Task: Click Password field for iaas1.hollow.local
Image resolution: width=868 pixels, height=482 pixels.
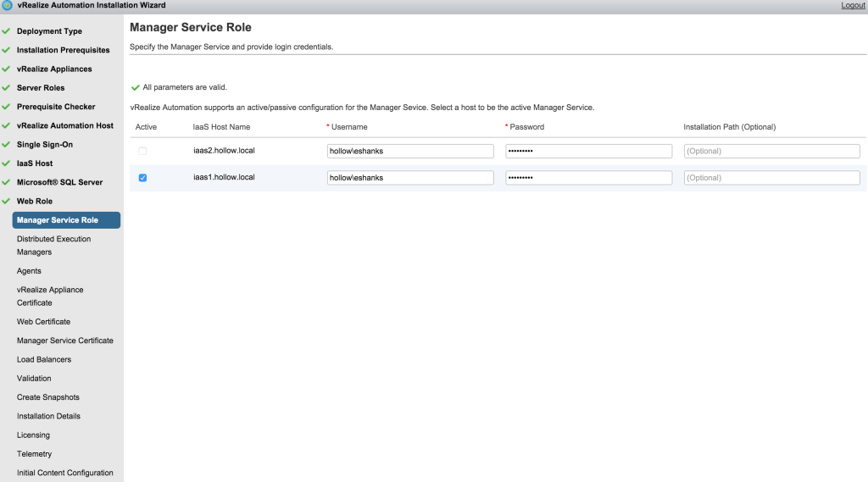Action: tap(588, 178)
